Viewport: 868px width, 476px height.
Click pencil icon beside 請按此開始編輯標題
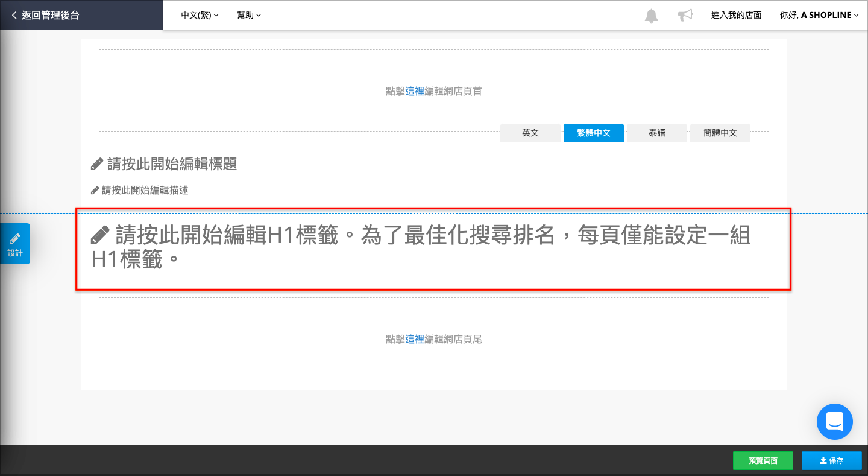click(96, 163)
